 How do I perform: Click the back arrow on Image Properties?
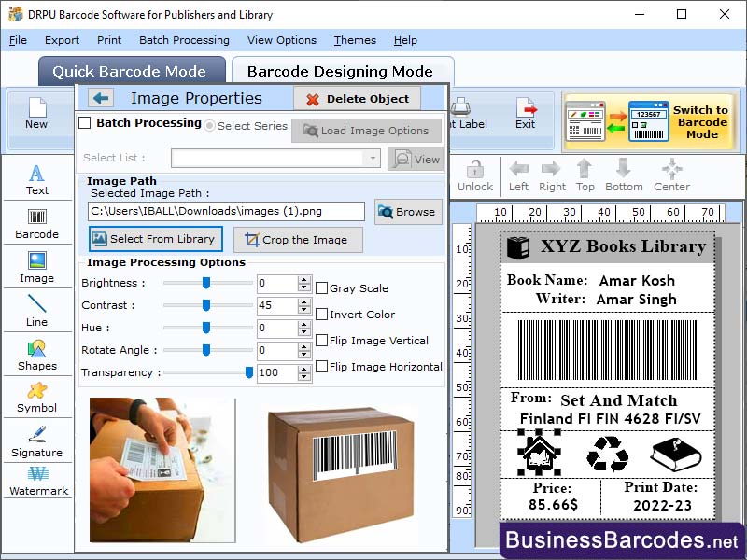coord(102,98)
